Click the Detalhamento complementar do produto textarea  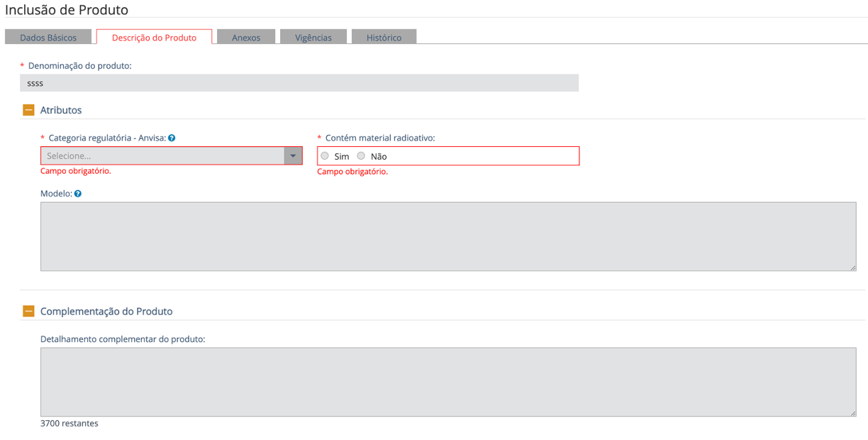pyautogui.click(x=447, y=382)
